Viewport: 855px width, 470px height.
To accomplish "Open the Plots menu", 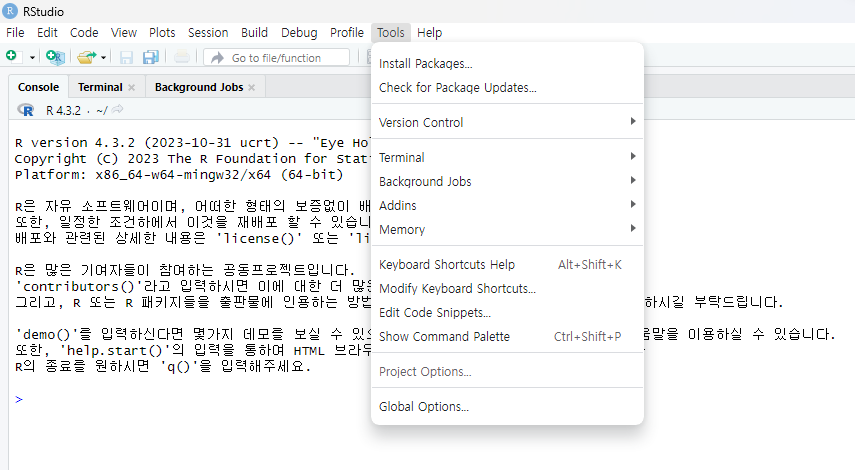I will (162, 33).
